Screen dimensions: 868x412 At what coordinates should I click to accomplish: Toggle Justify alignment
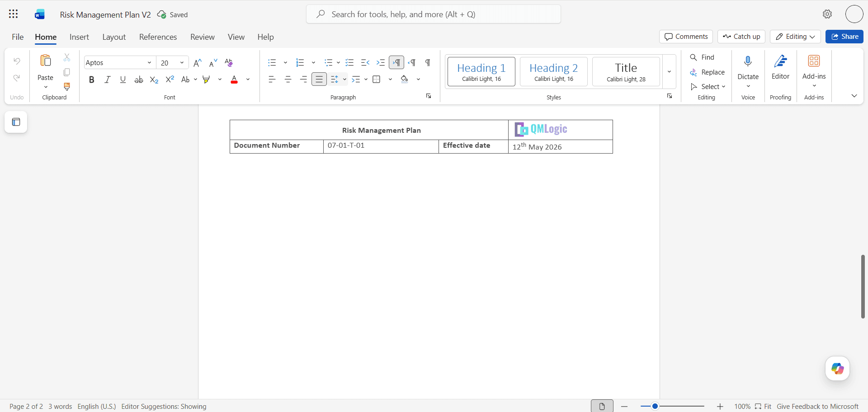click(x=319, y=80)
